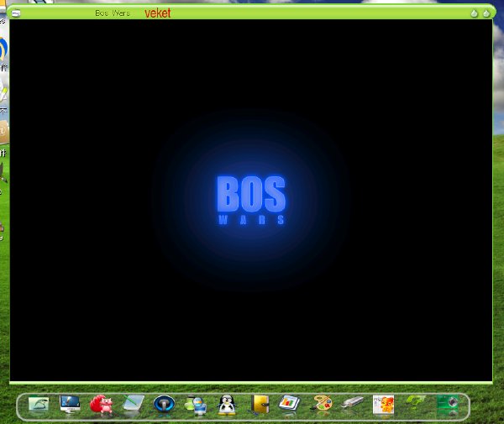Open the file manager folder dock icon
Viewport: 504px width, 424px height.
tap(39, 405)
